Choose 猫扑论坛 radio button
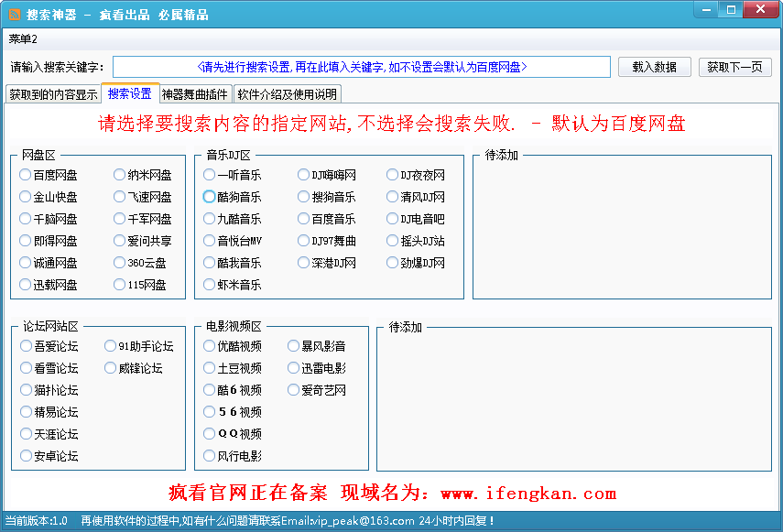The height and width of the screenshot is (532, 783). click(49, 390)
